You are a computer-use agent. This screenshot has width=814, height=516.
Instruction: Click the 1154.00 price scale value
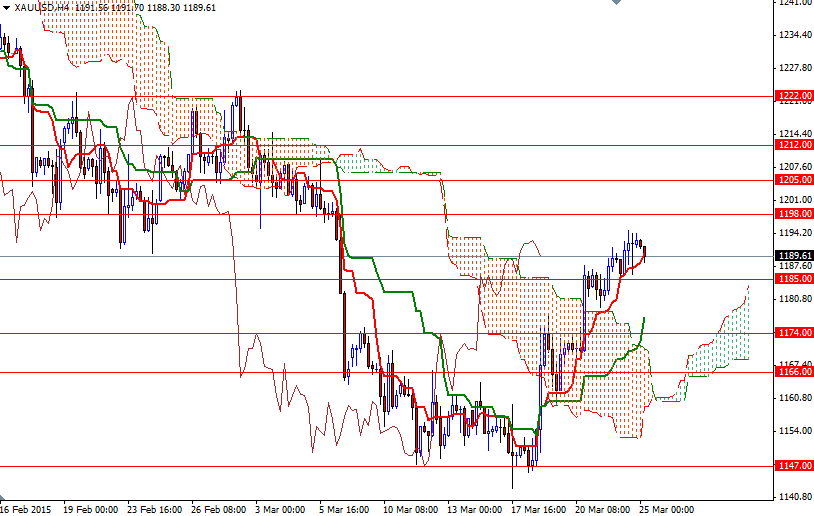coord(793,431)
